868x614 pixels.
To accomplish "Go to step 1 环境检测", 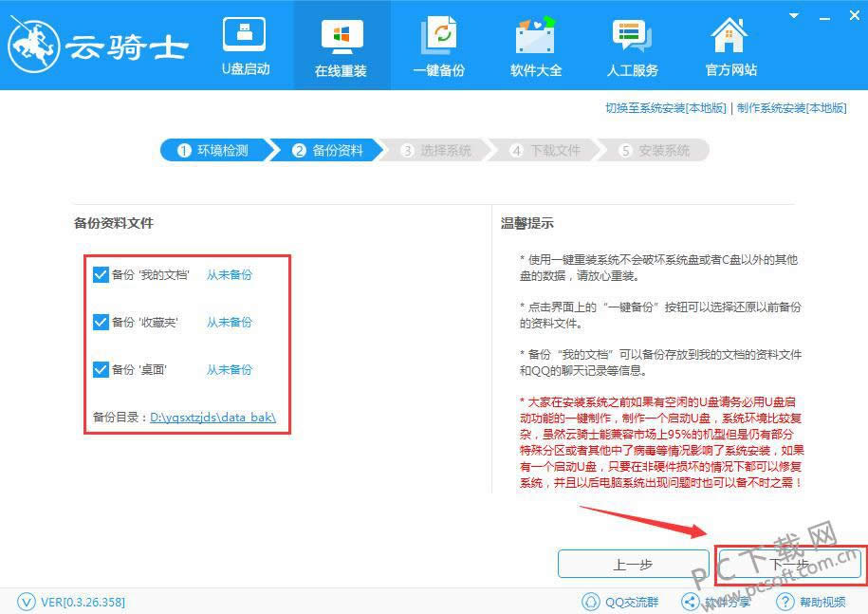I will [212, 150].
